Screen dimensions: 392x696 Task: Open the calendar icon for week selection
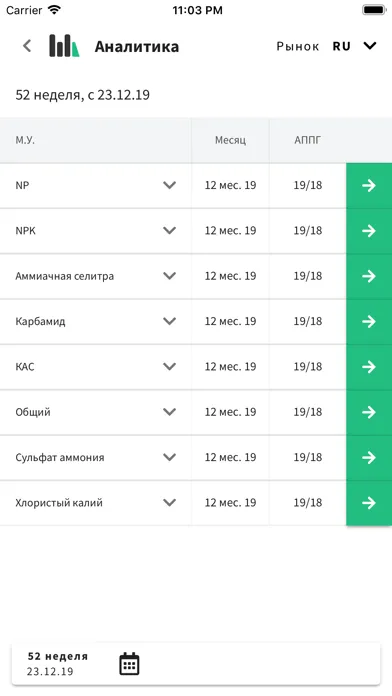129,664
